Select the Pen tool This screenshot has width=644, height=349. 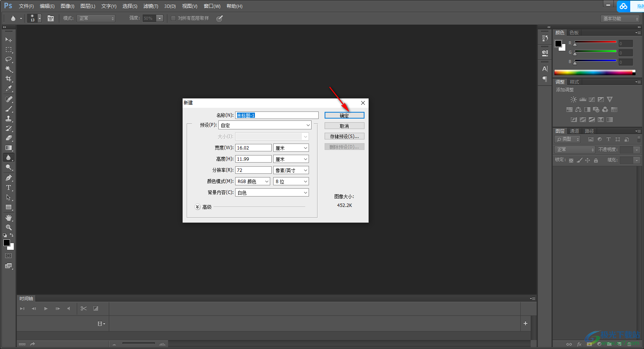click(x=9, y=178)
